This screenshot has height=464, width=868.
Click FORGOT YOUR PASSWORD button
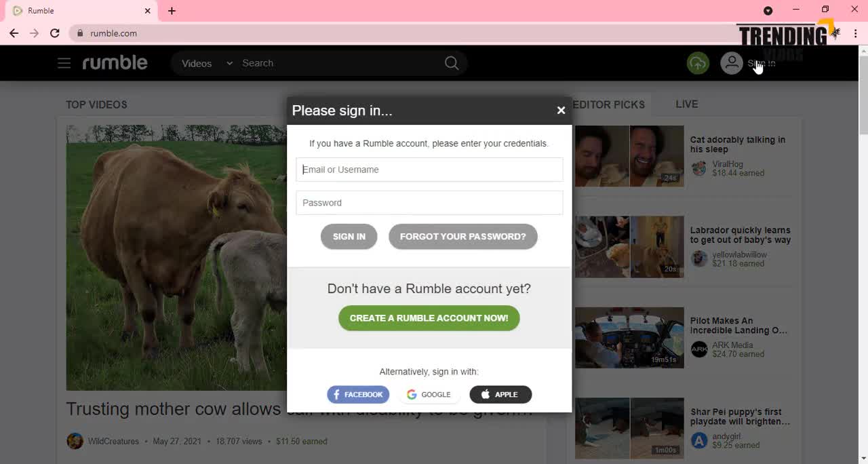point(463,237)
